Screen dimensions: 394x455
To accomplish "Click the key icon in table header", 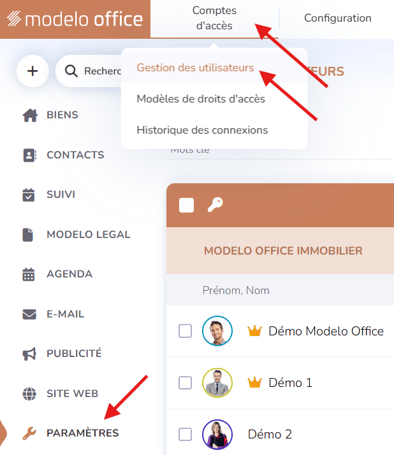I will click(x=215, y=205).
